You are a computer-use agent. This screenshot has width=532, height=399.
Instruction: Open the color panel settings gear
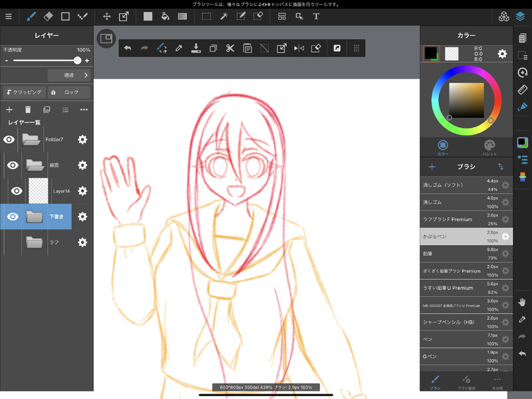pyautogui.click(x=502, y=54)
